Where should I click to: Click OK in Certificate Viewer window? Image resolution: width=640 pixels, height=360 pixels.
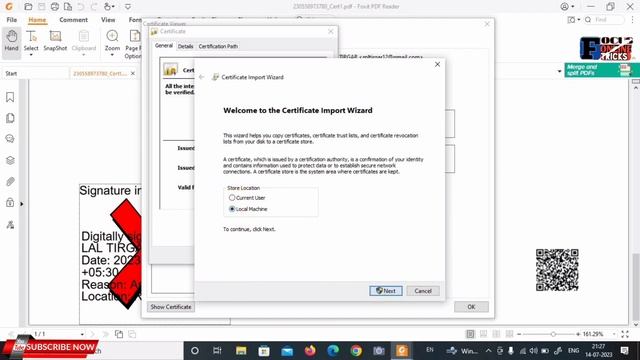tap(471, 307)
